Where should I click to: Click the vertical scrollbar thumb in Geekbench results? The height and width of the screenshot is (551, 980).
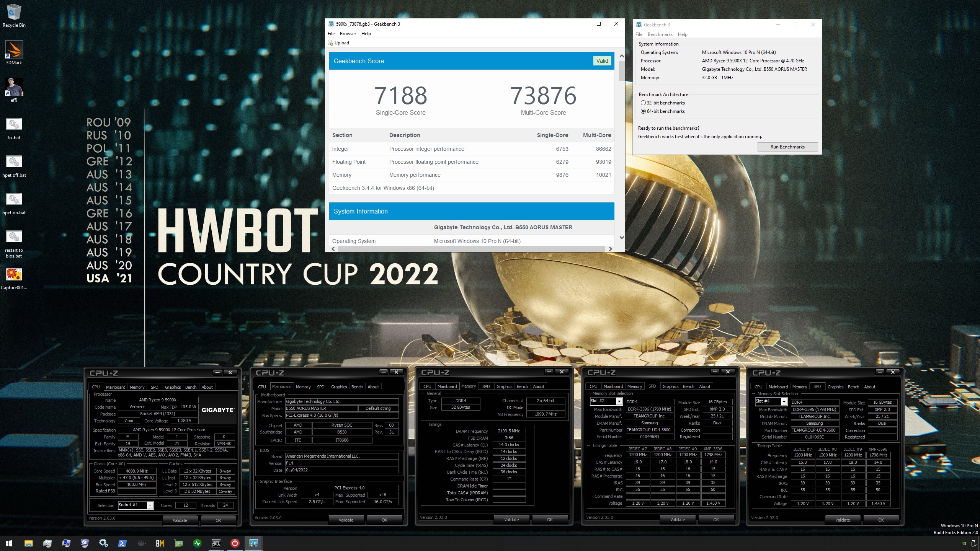pyautogui.click(x=622, y=71)
